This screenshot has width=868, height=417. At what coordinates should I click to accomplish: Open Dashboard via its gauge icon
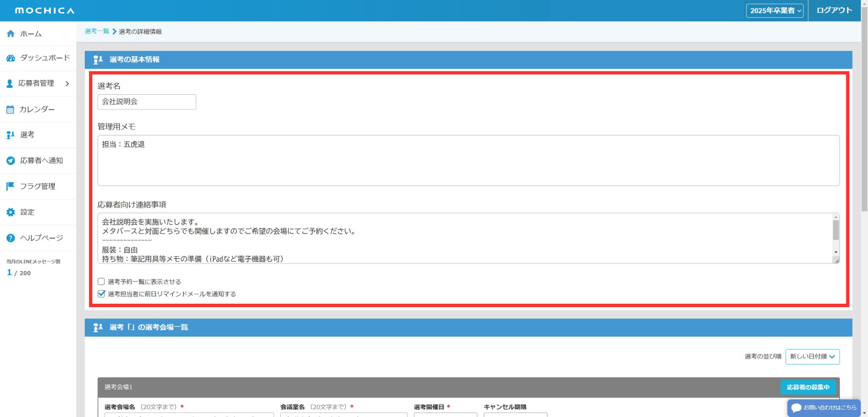(11, 58)
